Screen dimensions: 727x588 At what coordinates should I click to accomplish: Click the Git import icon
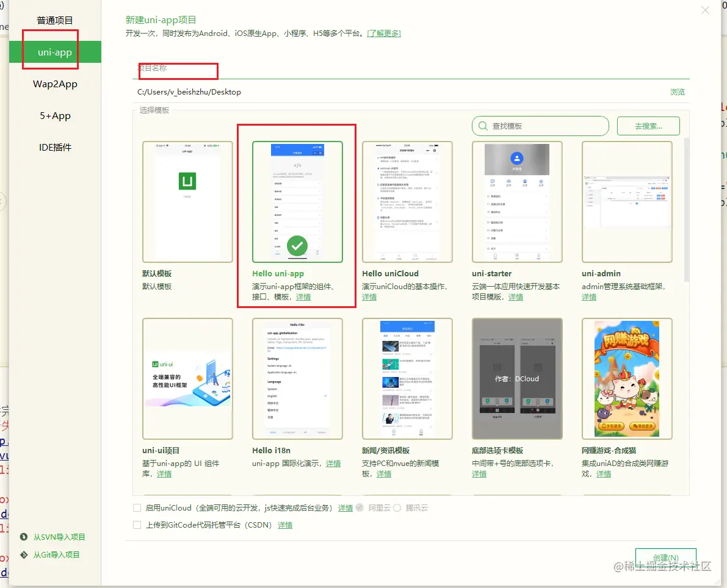(24, 554)
